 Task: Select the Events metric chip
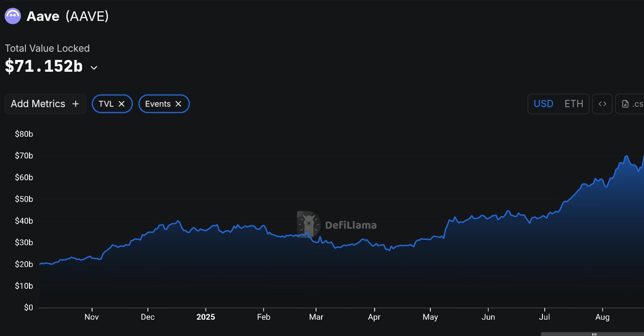coord(164,104)
